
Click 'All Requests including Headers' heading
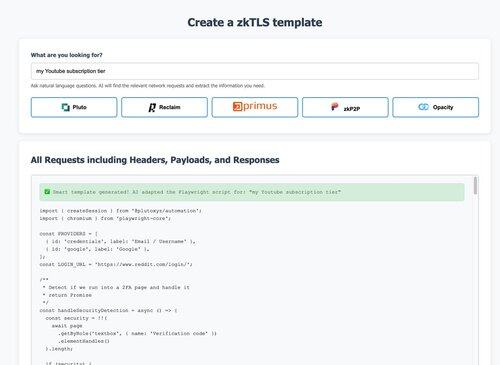(155, 160)
